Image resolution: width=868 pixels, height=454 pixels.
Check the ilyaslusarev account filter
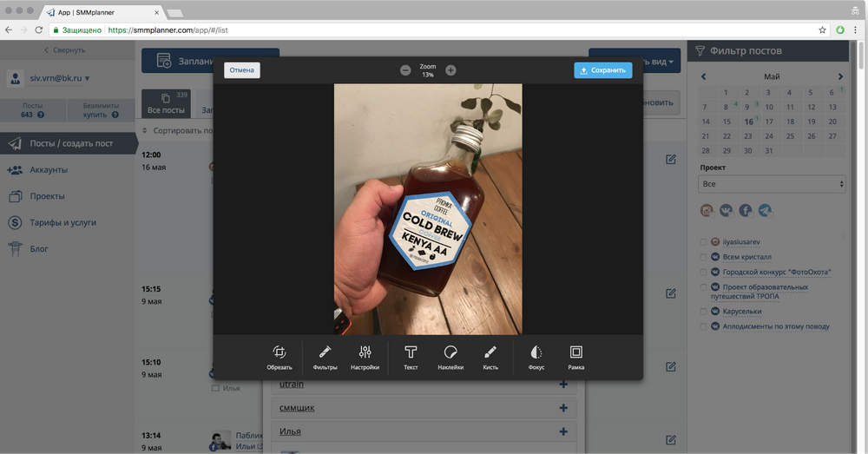coord(704,243)
